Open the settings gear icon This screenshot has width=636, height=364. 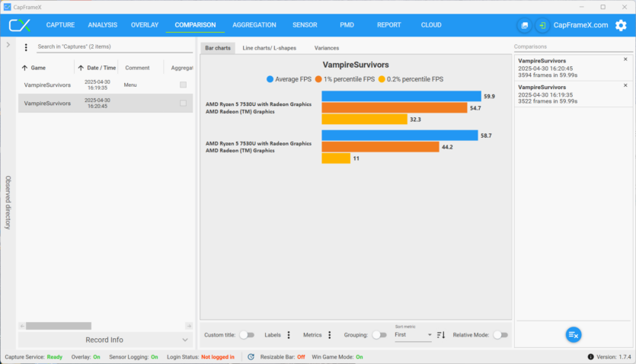coord(621,25)
